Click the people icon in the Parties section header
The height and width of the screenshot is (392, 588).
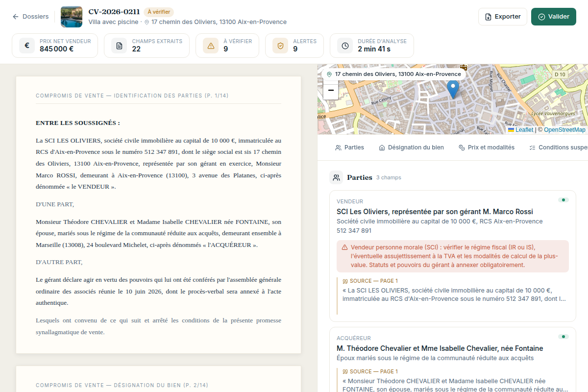coord(336,177)
